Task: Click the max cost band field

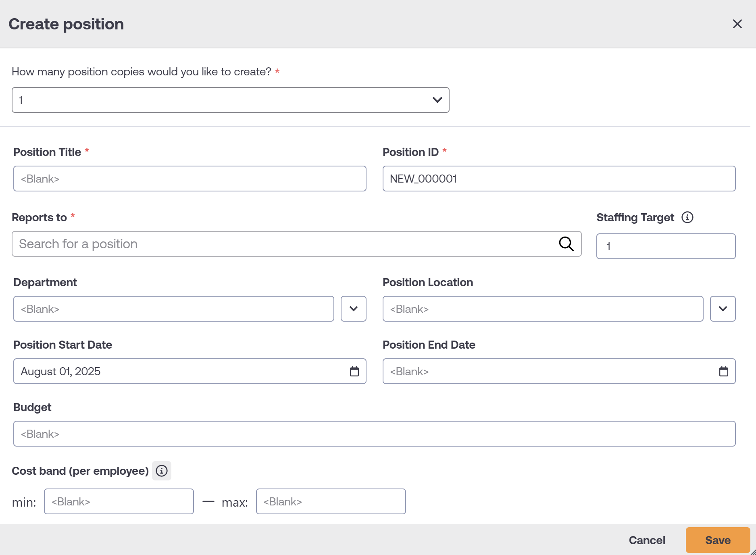Action: 330,501
